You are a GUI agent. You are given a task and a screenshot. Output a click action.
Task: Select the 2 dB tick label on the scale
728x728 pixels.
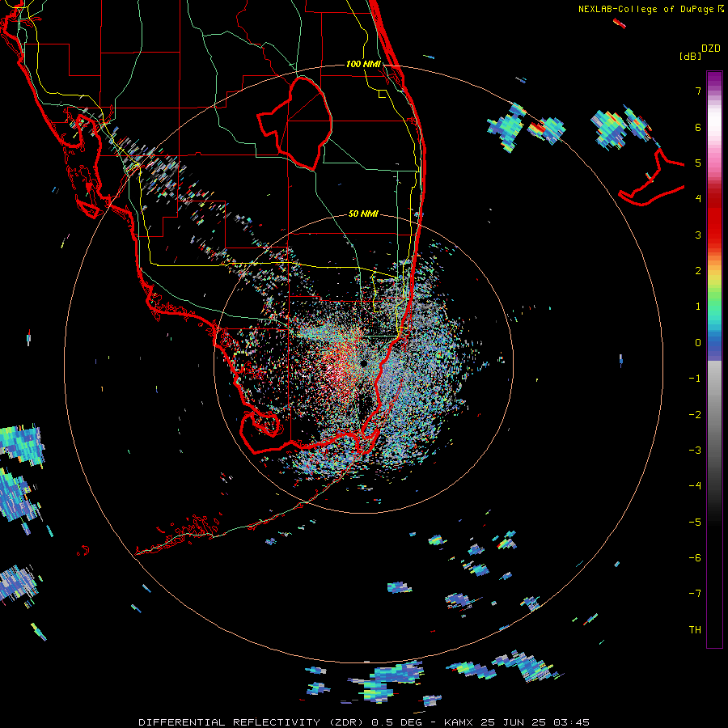tap(698, 271)
